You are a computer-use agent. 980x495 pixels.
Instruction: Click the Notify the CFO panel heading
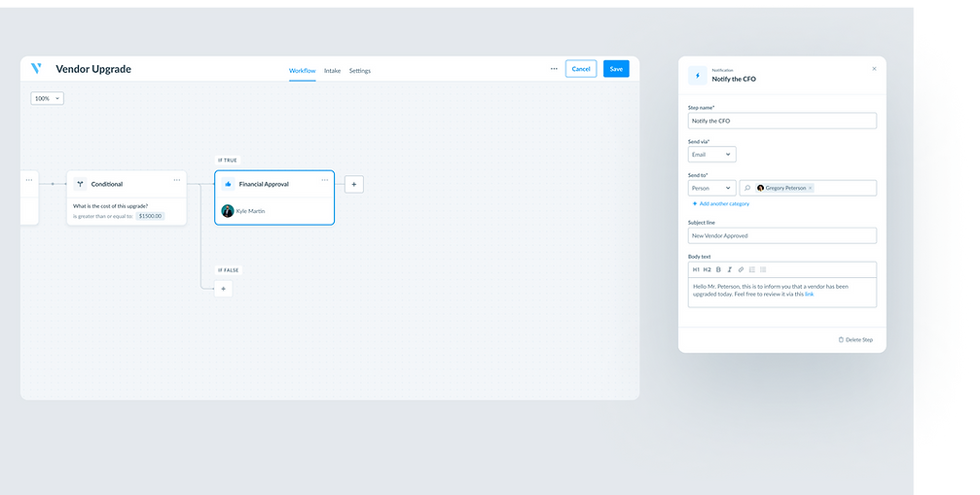tap(734, 80)
